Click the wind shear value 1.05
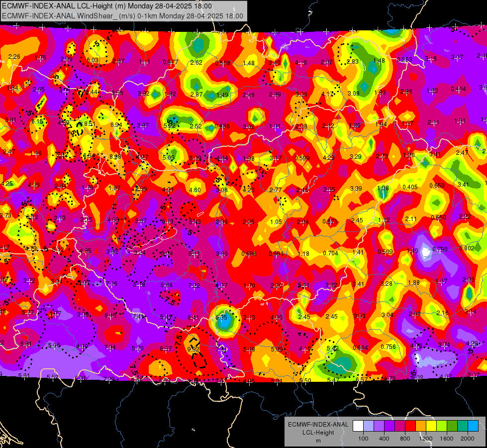Viewport: 487px width, 448px height. pos(276,222)
